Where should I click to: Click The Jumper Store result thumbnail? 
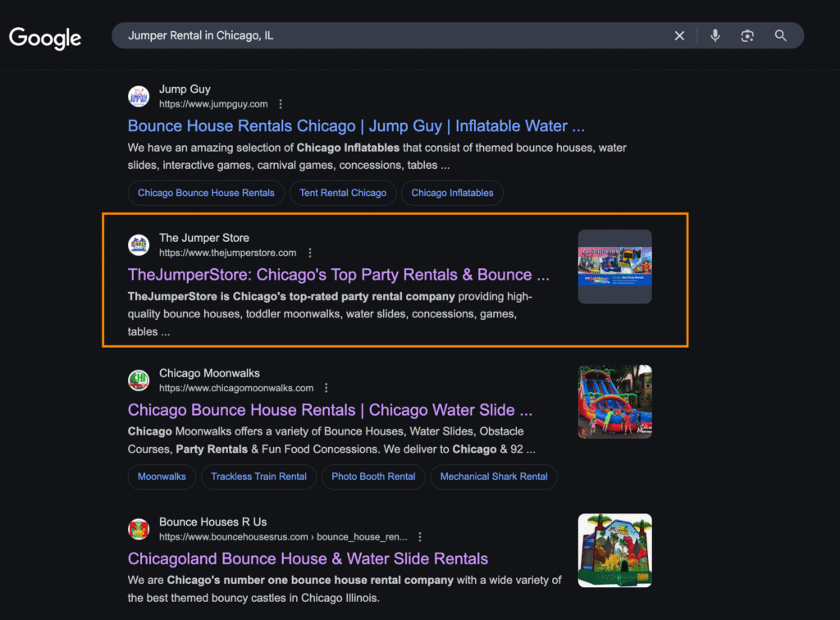(x=615, y=267)
